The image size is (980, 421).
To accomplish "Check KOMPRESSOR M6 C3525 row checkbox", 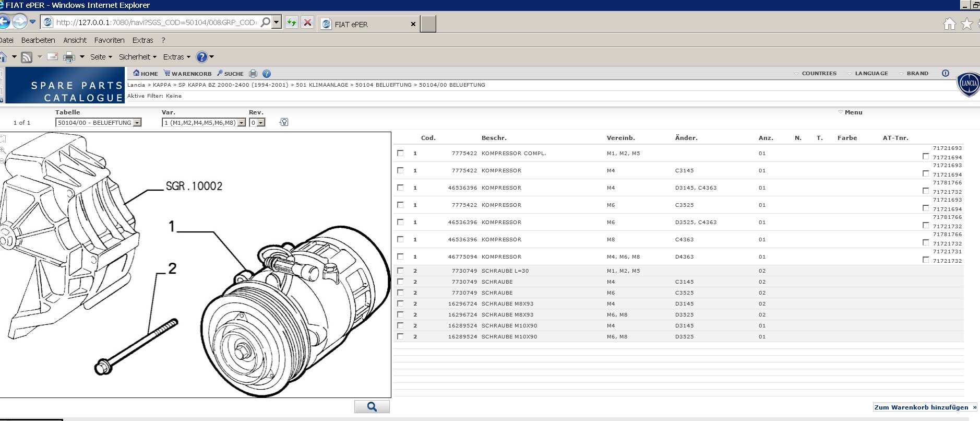I will pos(400,205).
